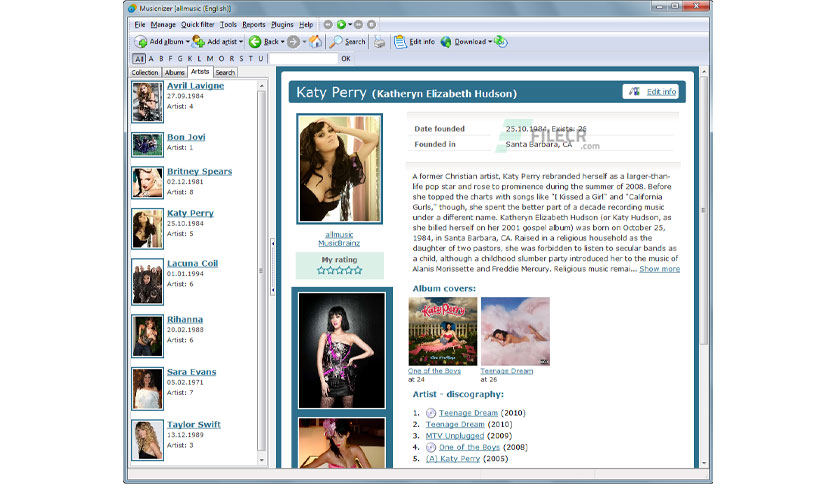
Task: Open Britney Spears artist link
Action: [x=199, y=171]
